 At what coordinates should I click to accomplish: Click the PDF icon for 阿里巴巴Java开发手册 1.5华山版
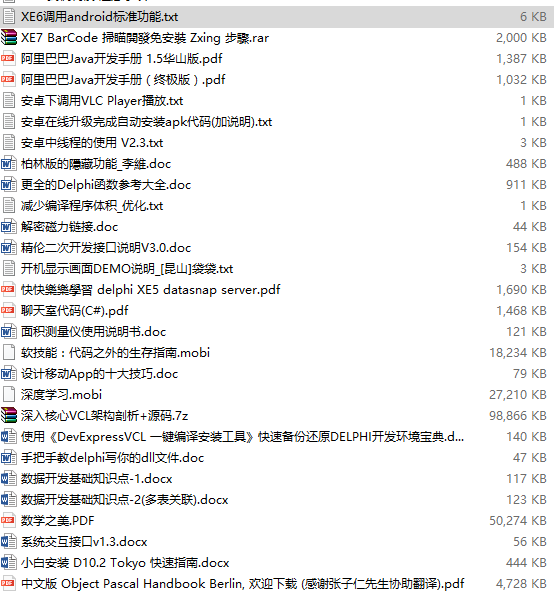tap(8, 58)
